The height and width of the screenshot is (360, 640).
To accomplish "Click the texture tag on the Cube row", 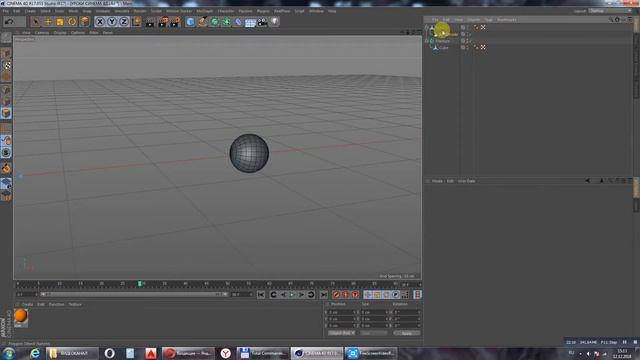I will [483, 47].
